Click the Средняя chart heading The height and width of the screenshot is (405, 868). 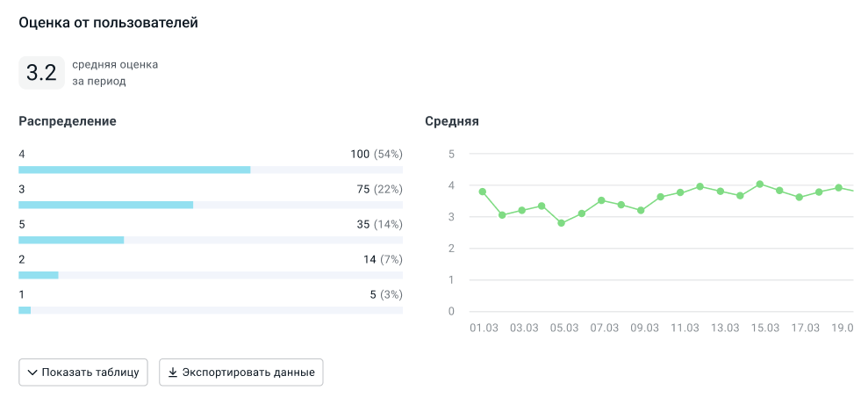(x=451, y=121)
